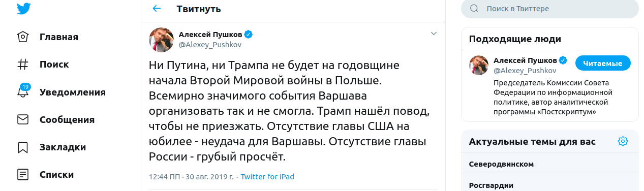Click the Twitter bird logo
This screenshot has height=191, width=644.
(23, 9)
